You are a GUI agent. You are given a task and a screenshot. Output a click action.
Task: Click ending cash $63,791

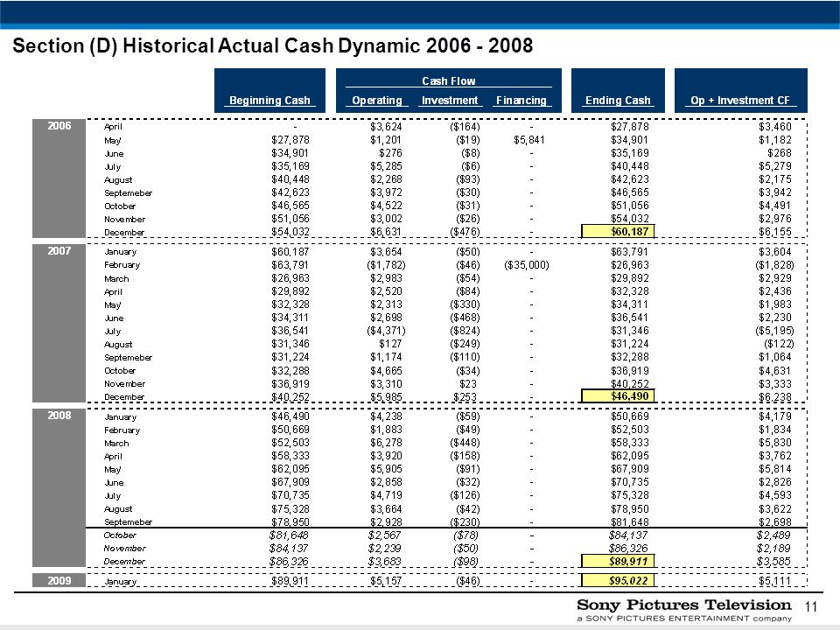point(629,251)
